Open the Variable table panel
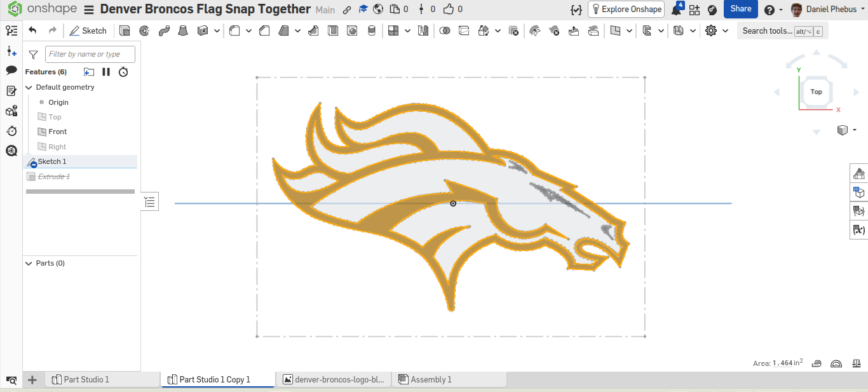The width and height of the screenshot is (868, 392). tap(859, 229)
